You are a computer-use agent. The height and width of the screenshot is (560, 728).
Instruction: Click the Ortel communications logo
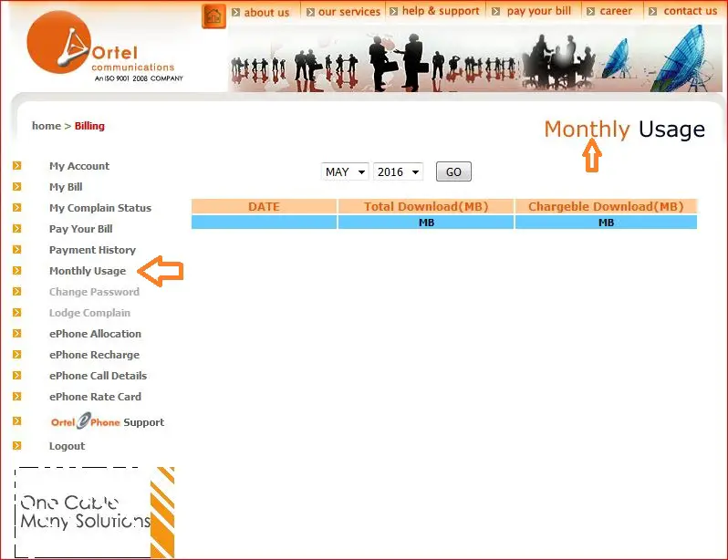[x=101, y=50]
